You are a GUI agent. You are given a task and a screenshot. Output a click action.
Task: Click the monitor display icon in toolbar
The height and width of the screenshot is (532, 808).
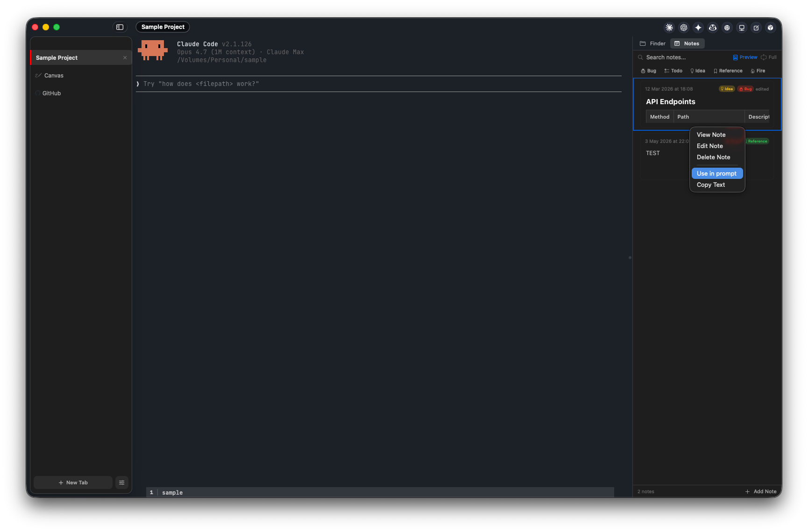point(742,28)
